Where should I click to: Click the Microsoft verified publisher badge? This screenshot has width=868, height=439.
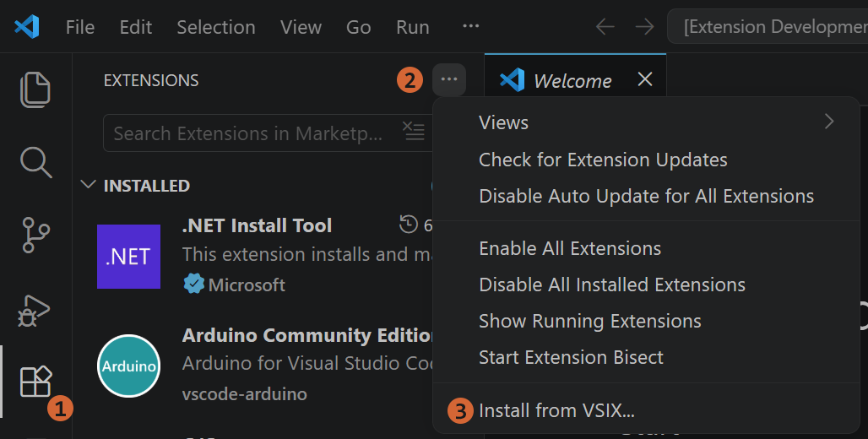point(193,284)
